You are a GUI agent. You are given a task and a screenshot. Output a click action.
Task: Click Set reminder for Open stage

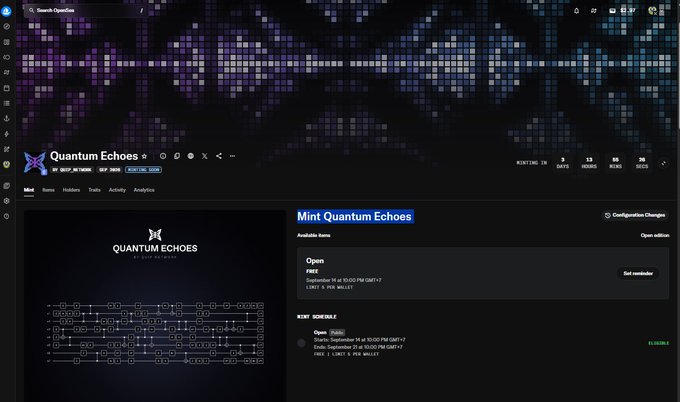pos(638,274)
